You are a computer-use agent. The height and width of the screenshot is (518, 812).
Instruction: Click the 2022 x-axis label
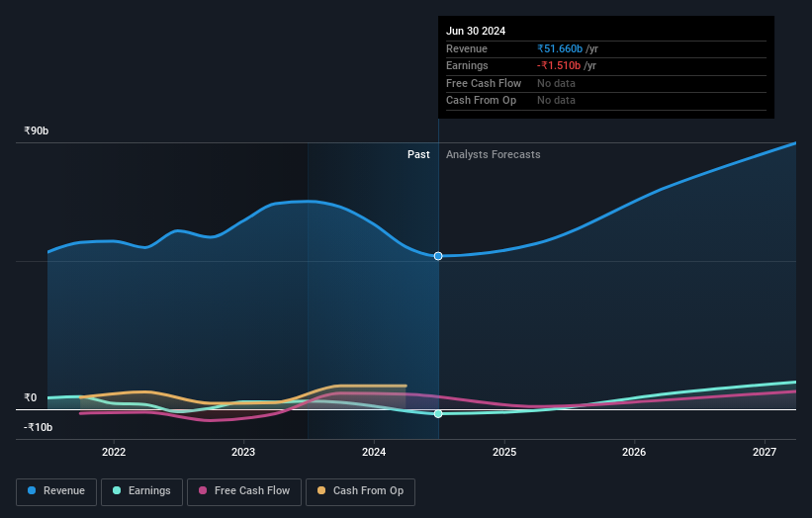[x=114, y=452]
